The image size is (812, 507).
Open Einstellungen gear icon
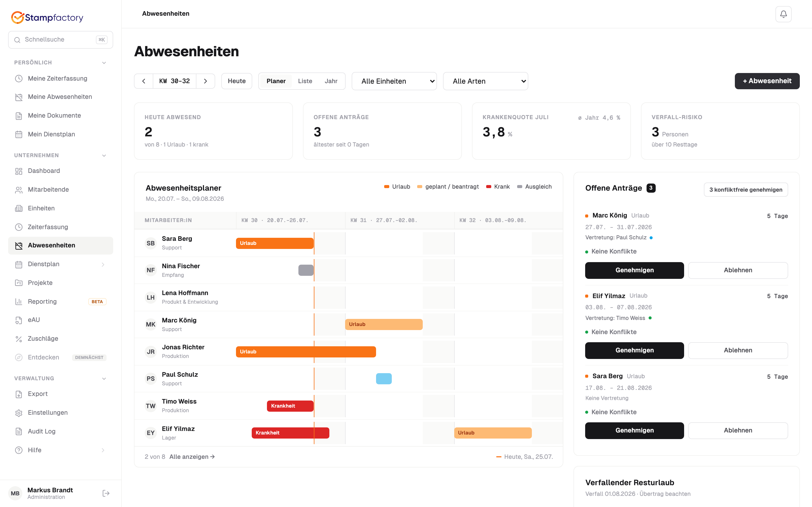coord(19,413)
